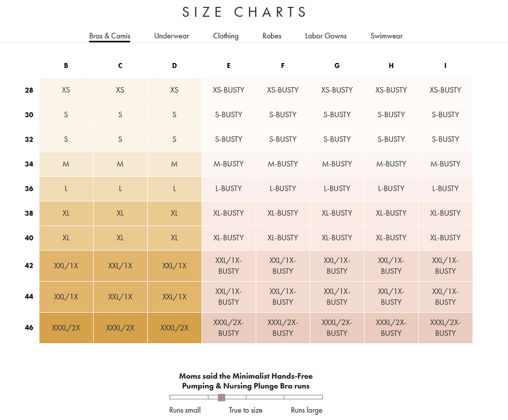Screen dimensions: 508x420
Task: Click the fit slider marker
Action: 221,397
